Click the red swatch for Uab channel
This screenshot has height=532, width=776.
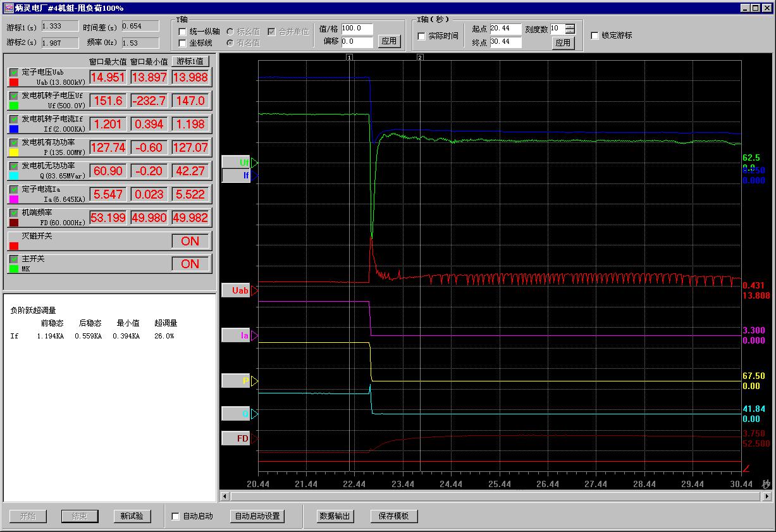pyautogui.click(x=14, y=82)
